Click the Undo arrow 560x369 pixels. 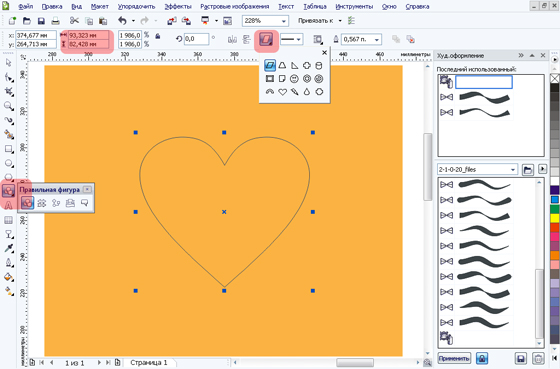point(122,21)
